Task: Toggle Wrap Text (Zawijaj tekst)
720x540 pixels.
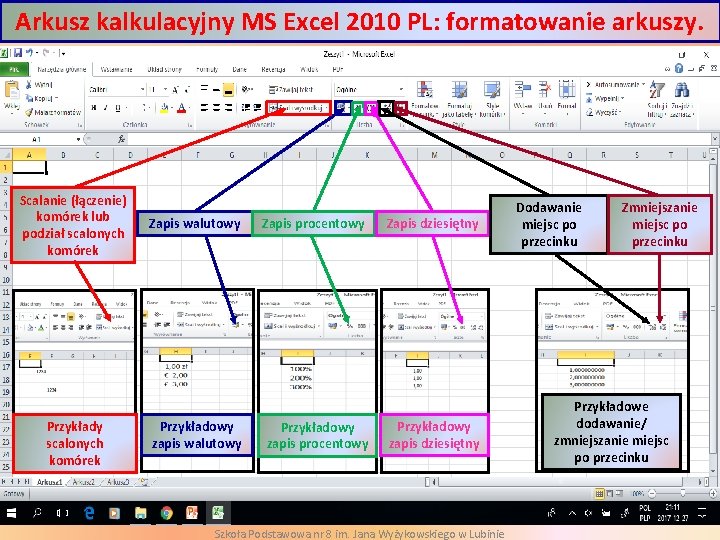Action: tap(291, 89)
